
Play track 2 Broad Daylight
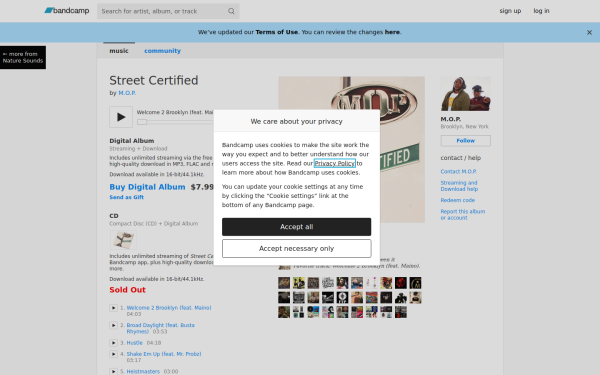(114, 325)
